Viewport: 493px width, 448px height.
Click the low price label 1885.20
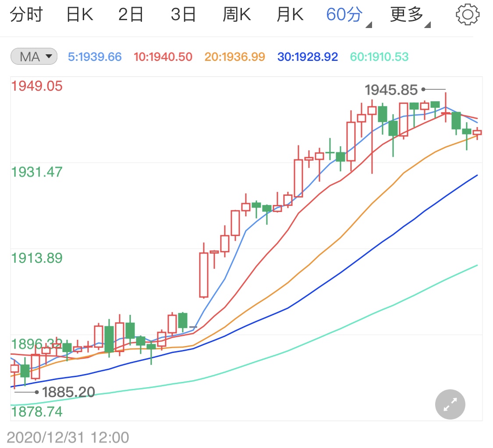coord(68,392)
